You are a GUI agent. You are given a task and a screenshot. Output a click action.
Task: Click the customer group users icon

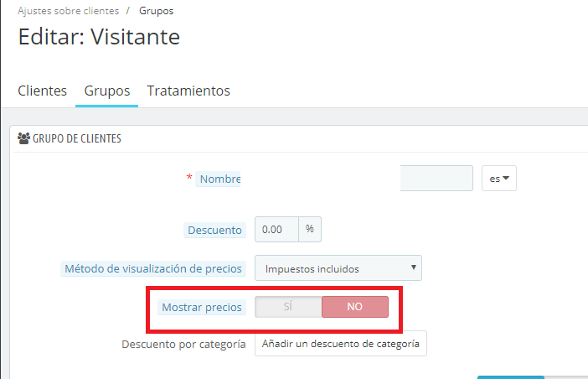pyautogui.click(x=23, y=138)
